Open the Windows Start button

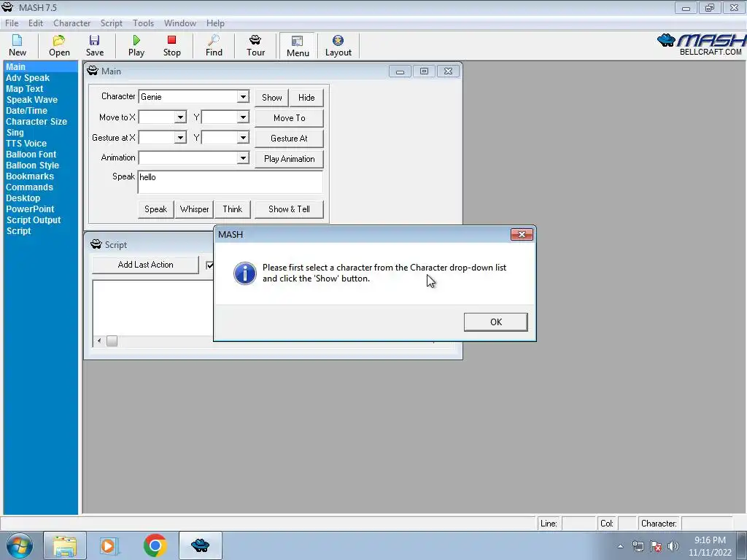point(20,545)
